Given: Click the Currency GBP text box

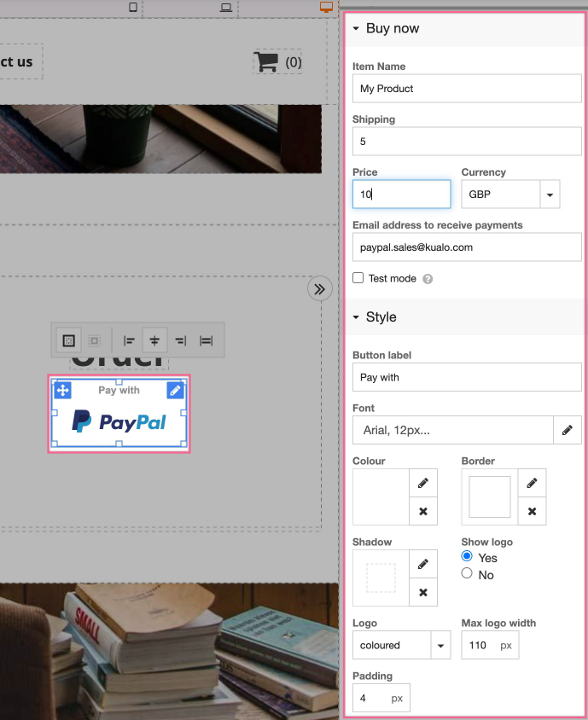Looking at the screenshot, I should (x=501, y=195).
